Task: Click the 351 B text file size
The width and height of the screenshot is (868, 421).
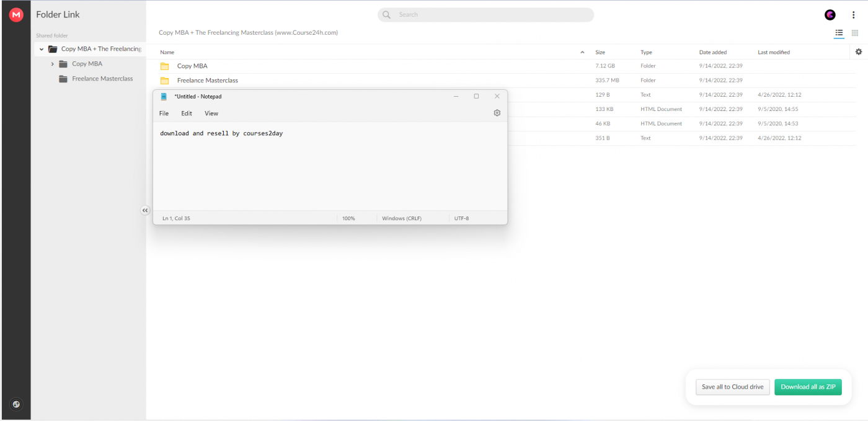Action: tap(603, 138)
